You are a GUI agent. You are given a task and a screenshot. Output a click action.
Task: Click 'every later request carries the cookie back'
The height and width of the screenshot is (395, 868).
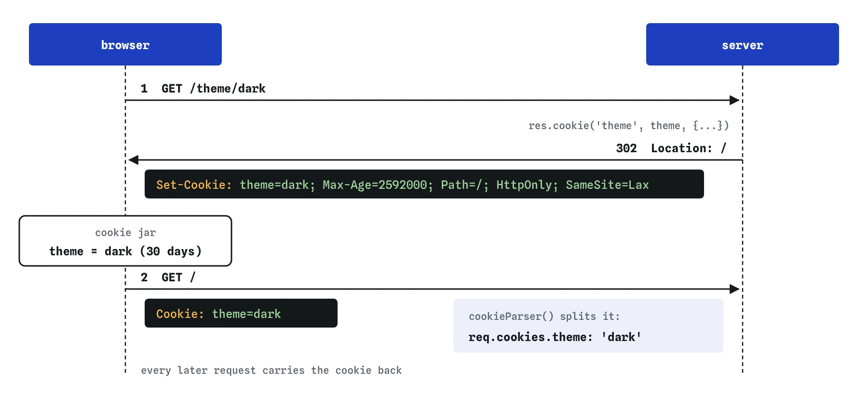pos(271,370)
